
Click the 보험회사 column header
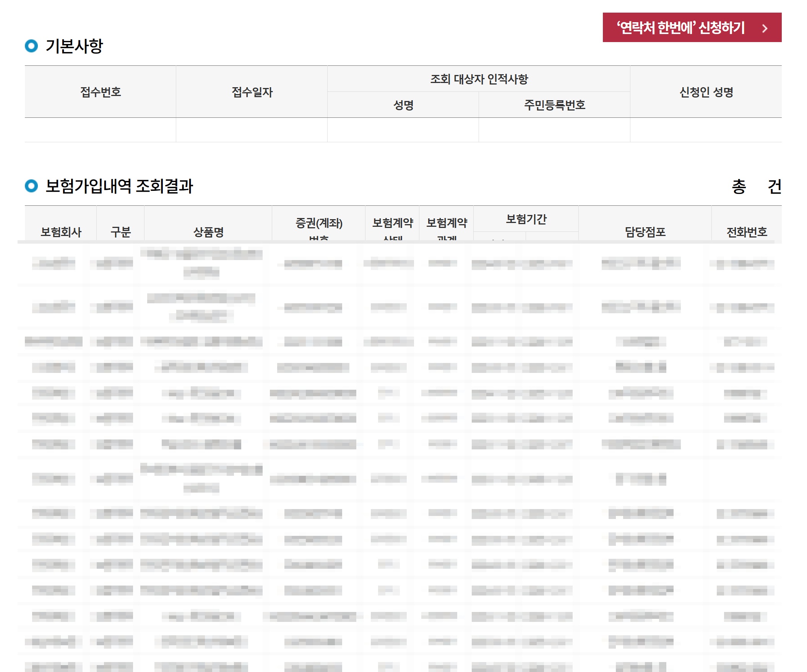[x=61, y=232]
